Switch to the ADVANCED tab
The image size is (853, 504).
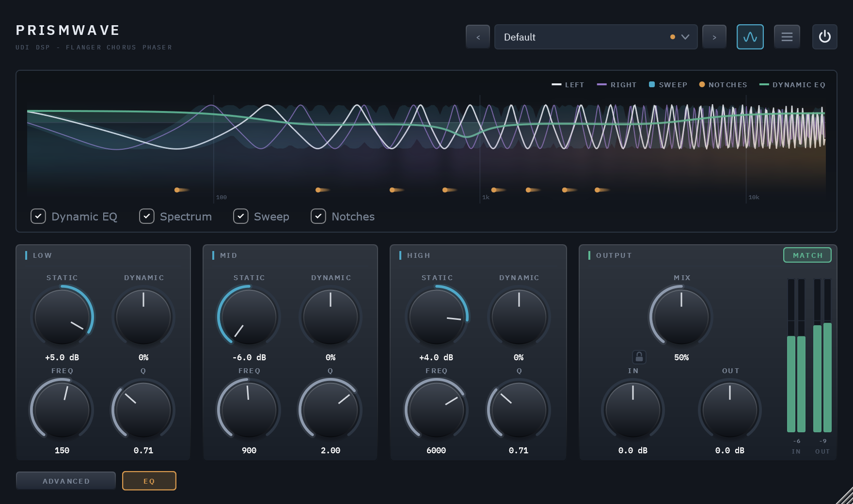(x=66, y=481)
